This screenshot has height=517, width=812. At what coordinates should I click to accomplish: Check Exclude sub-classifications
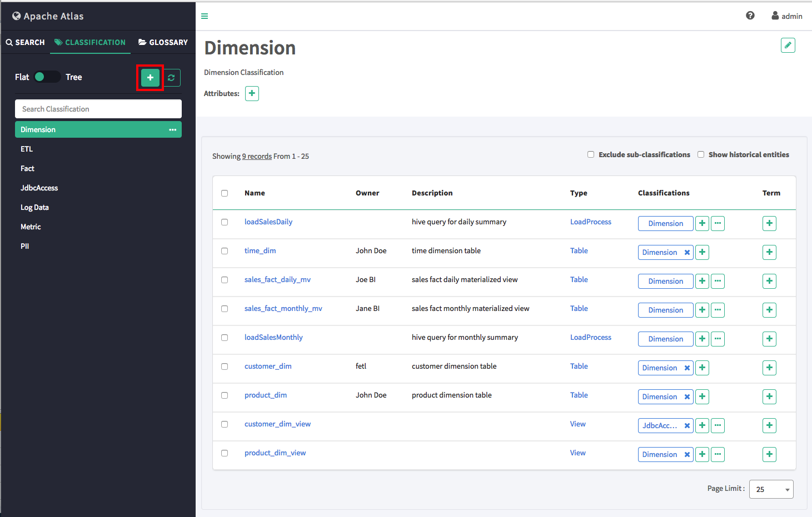[591, 154]
